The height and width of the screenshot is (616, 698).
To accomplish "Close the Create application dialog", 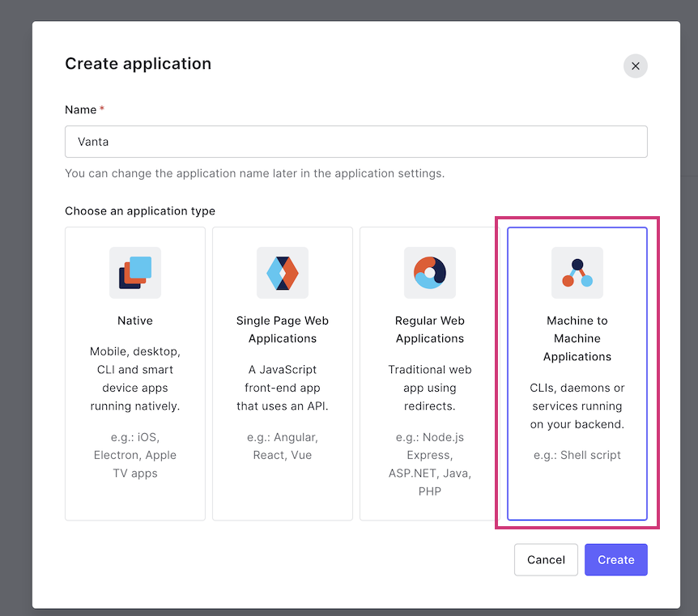I will pos(635,66).
